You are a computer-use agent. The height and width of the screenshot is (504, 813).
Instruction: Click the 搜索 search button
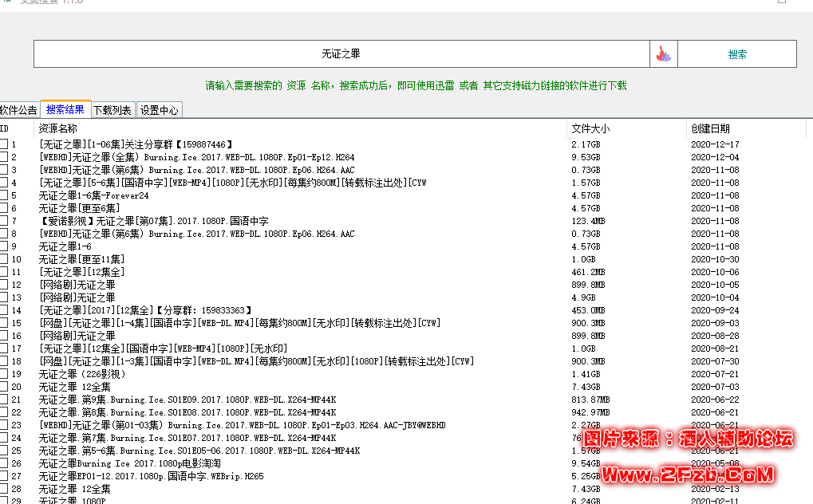pyautogui.click(x=736, y=54)
